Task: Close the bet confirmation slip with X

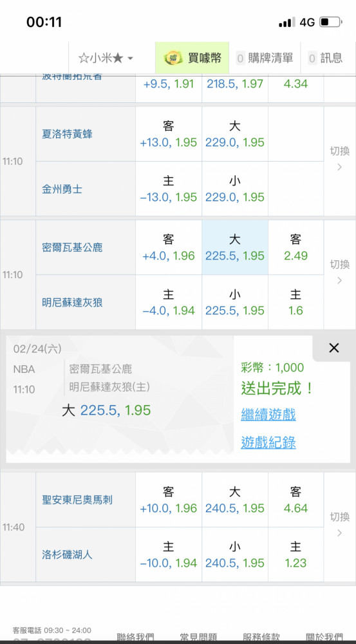Action: tap(334, 348)
